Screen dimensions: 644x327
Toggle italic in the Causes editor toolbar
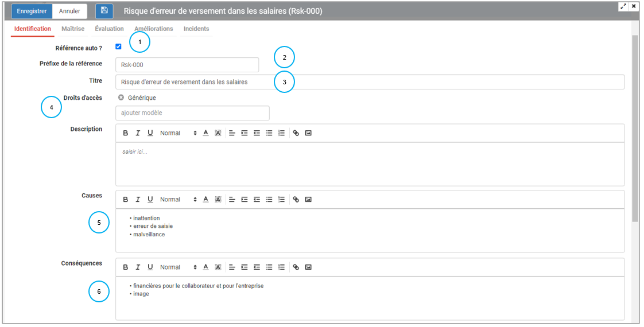click(138, 200)
